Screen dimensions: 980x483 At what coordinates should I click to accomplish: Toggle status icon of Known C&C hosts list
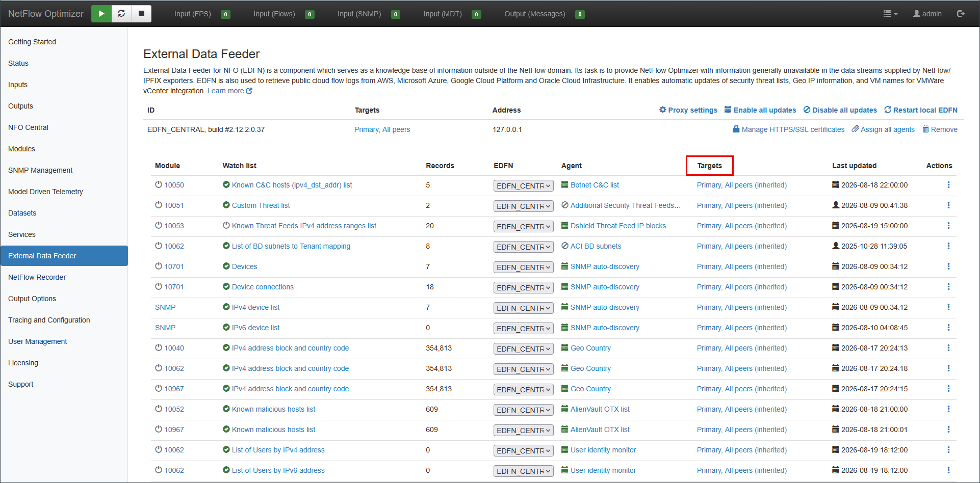point(226,184)
